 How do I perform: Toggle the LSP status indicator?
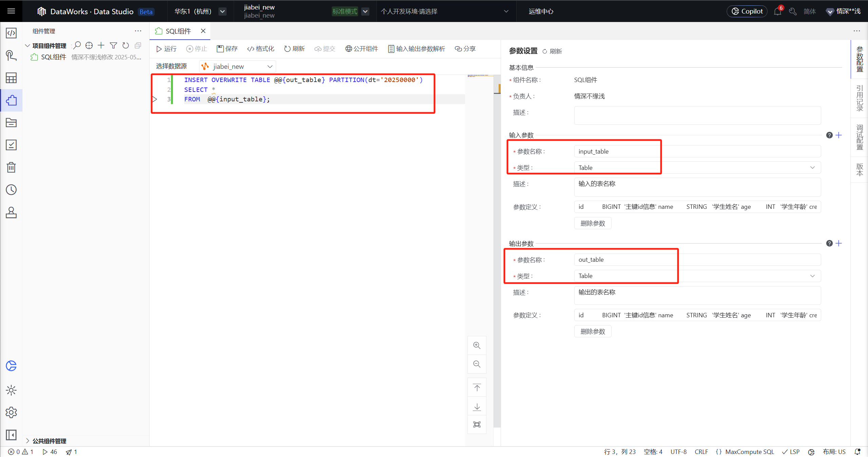[x=791, y=452]
